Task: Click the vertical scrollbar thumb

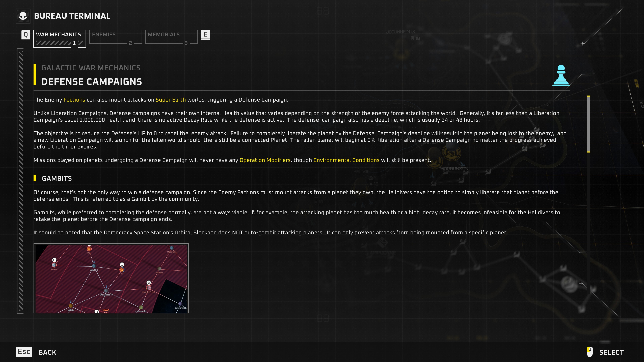Action: click(x=588, y=124)
